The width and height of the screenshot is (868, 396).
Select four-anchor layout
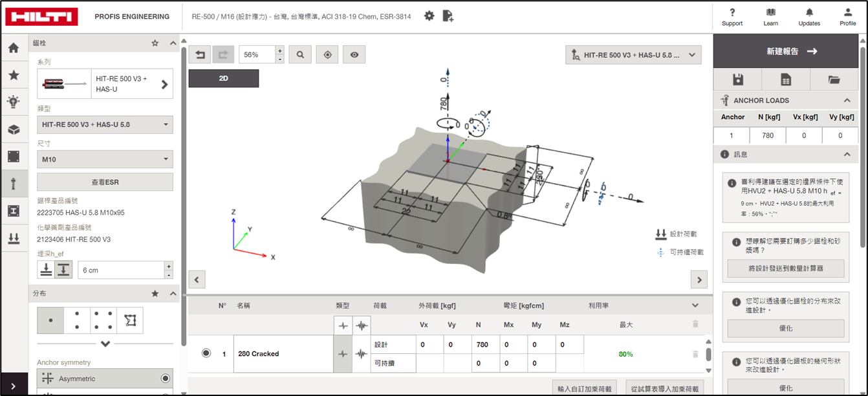point(103,320)
